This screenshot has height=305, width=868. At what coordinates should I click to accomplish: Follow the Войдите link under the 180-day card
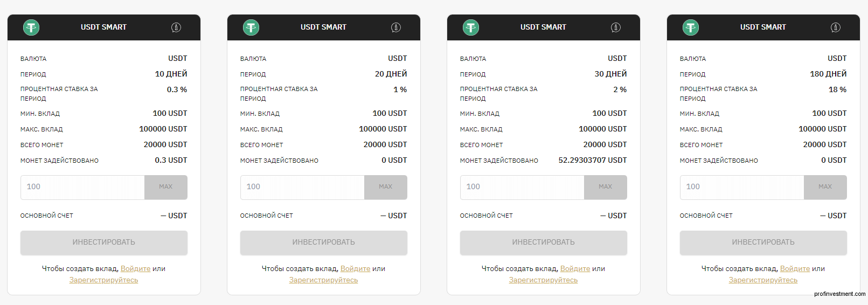tap(795, 268)
